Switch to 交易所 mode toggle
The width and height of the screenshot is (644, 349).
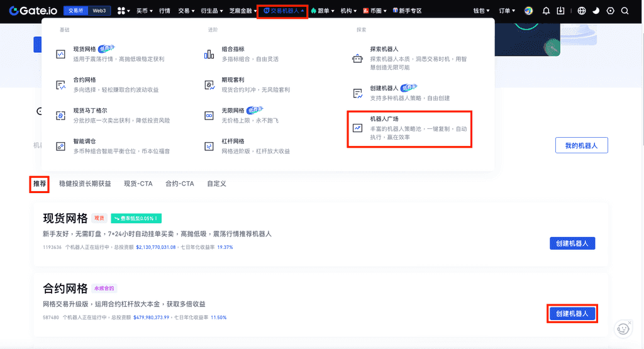click(x=75, y=11)
